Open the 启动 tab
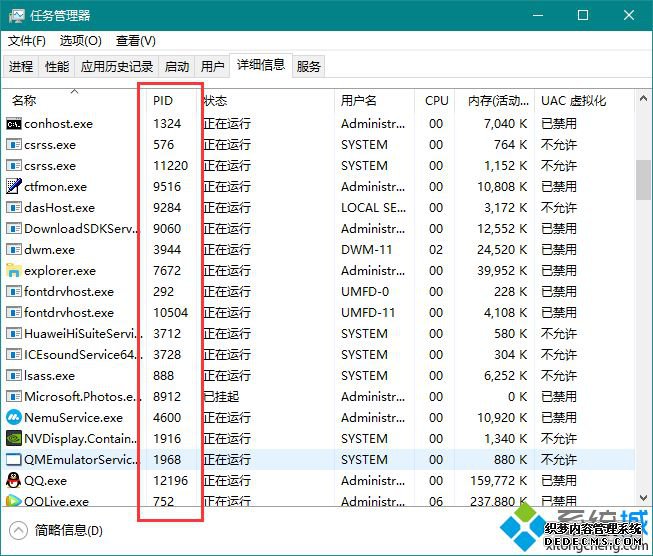 (177, 67)
